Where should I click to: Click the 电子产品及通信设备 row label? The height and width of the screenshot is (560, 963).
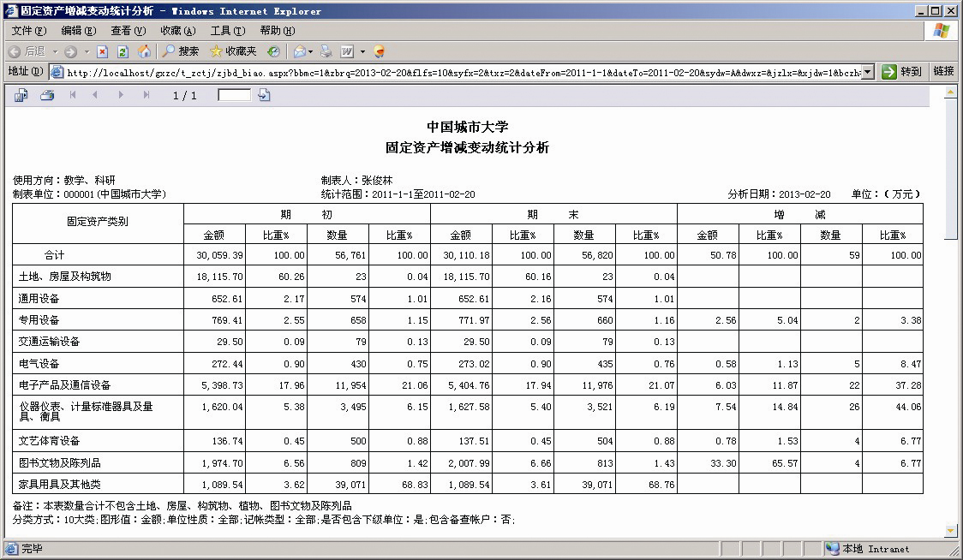click(64, 385)
